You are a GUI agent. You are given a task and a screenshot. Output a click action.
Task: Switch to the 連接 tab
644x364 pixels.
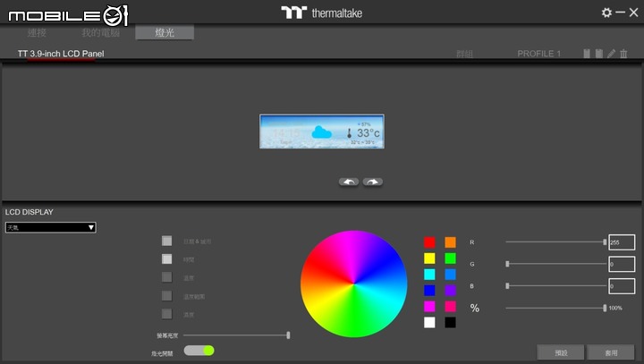point(37,32)
